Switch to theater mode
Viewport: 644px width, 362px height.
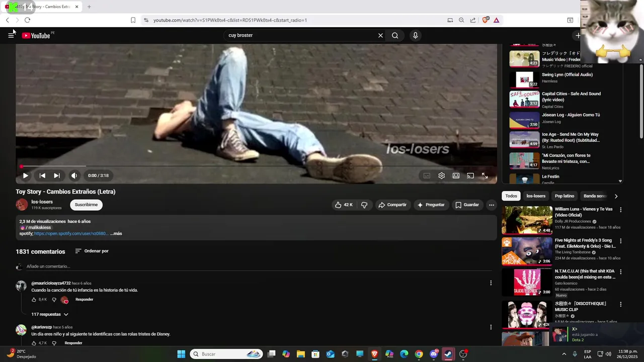pos(456,175)
